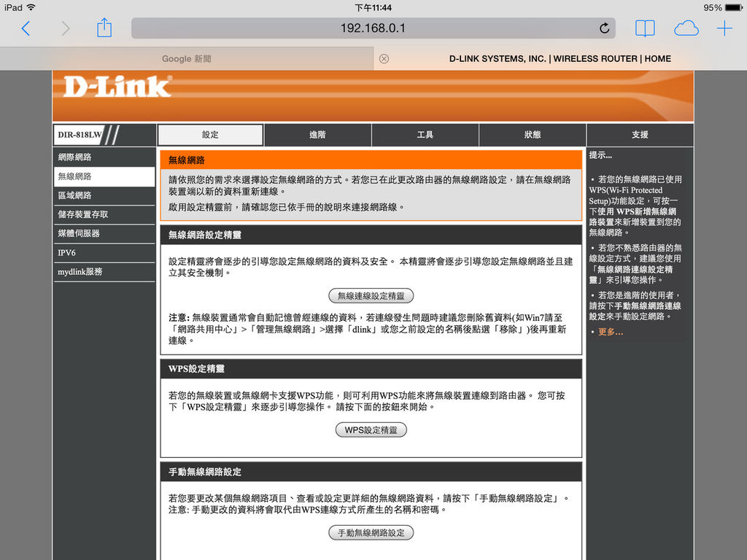Screen dimensions: 747x560
Task: Select the D-LINK SYSTEMS WIRELESS ROUTER tab
Action: [x=560, y=58]
